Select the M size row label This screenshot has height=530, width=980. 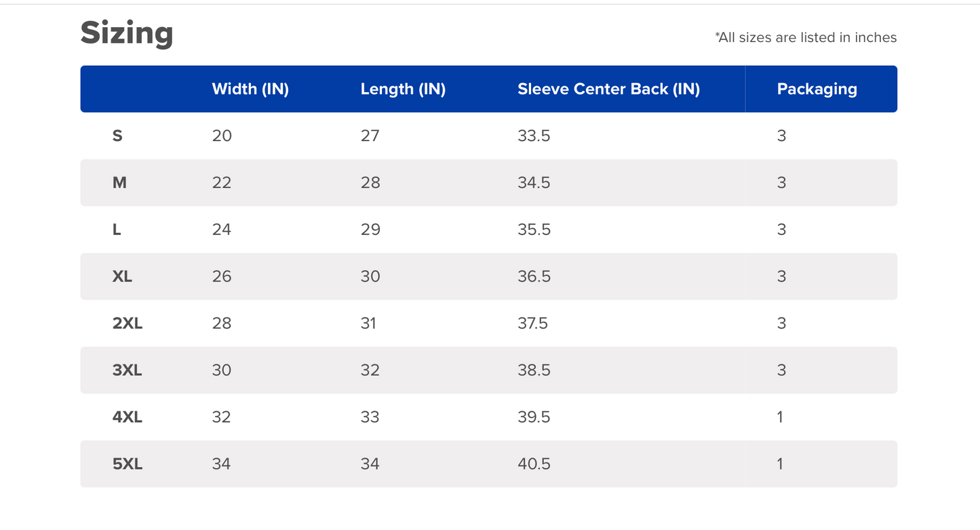[119, 183]
